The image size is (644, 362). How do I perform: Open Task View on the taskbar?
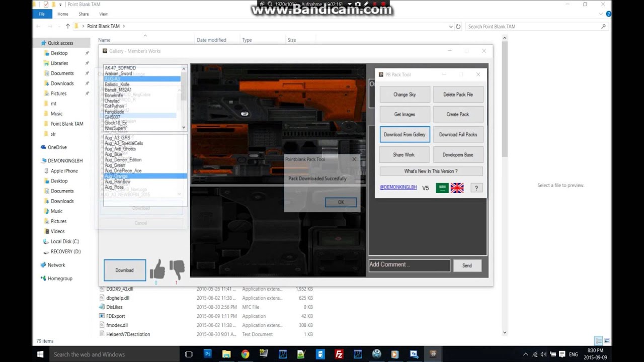click(189, 354)
